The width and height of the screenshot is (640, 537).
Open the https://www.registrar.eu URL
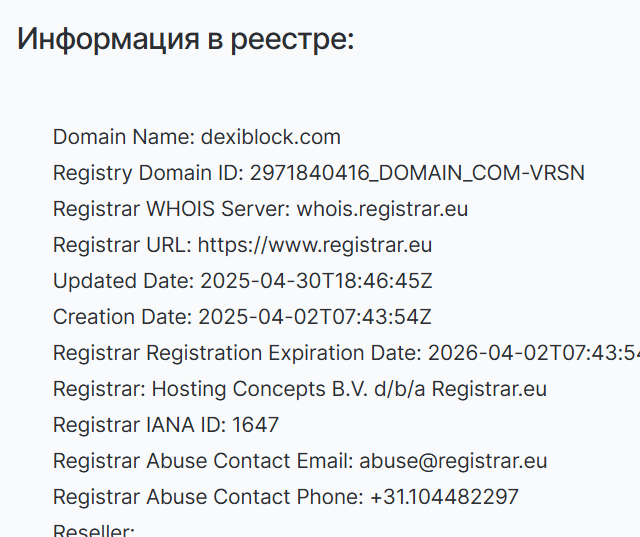tap(315, 245)
